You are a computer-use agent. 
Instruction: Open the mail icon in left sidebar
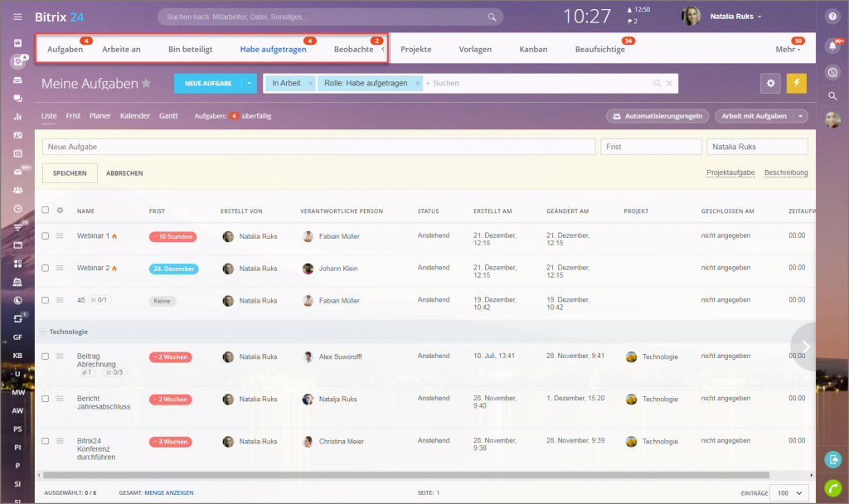pos(18,172)
